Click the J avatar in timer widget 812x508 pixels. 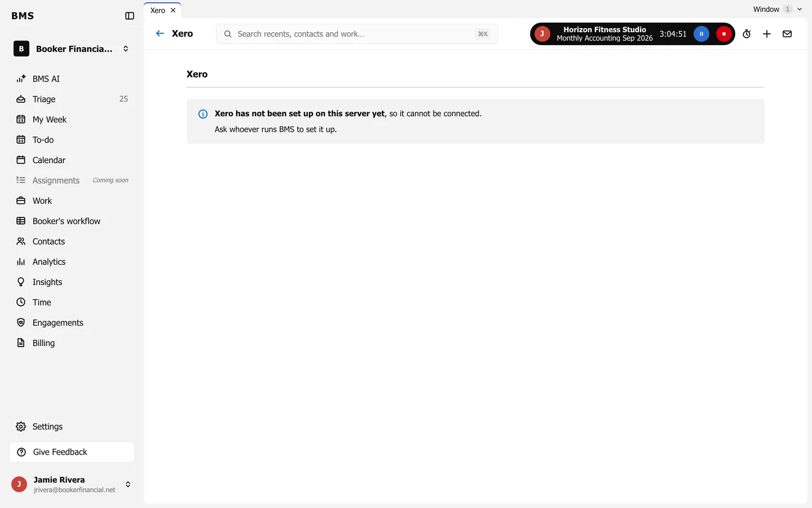542,34
